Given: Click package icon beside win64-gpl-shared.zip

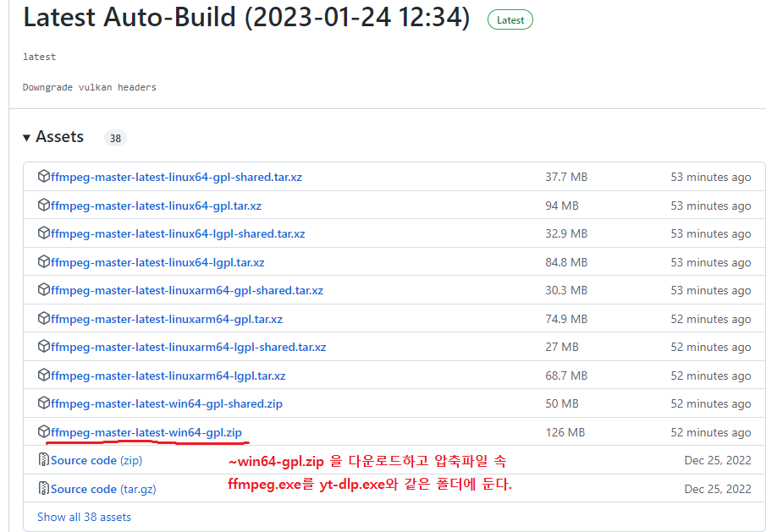Looking at the screenshot, I should click(44, 403).
